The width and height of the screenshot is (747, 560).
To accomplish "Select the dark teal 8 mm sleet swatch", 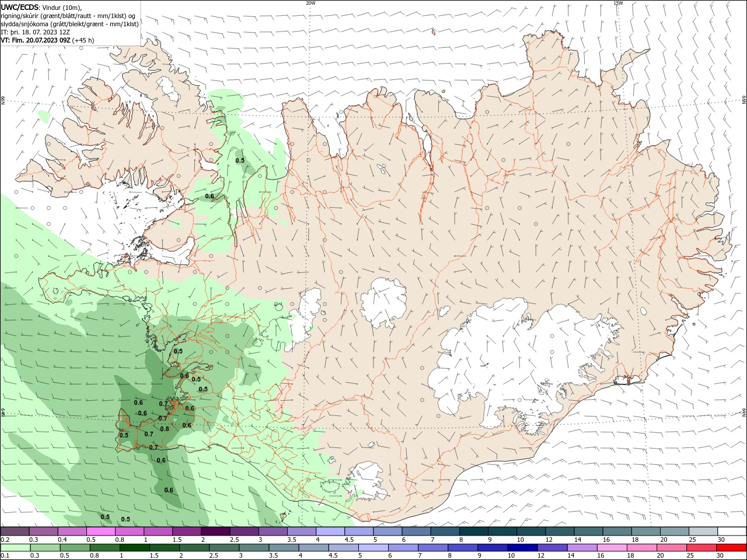I will pyautogui.click(x=473, y=531).
